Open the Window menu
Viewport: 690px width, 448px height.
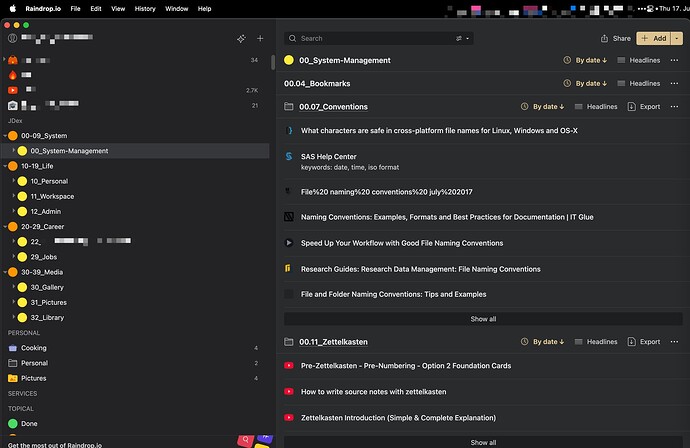[176, 9]
